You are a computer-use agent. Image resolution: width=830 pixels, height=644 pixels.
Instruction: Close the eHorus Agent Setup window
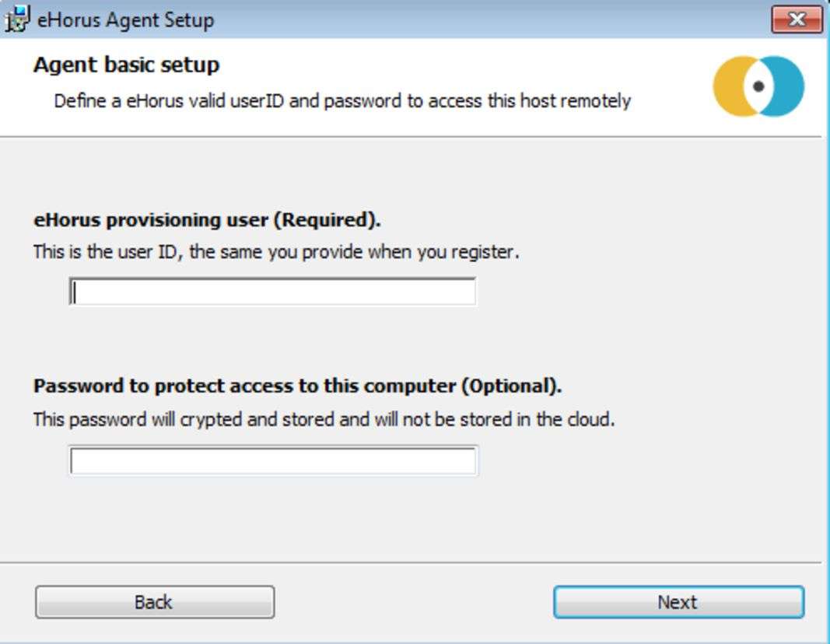pos(797,19)
